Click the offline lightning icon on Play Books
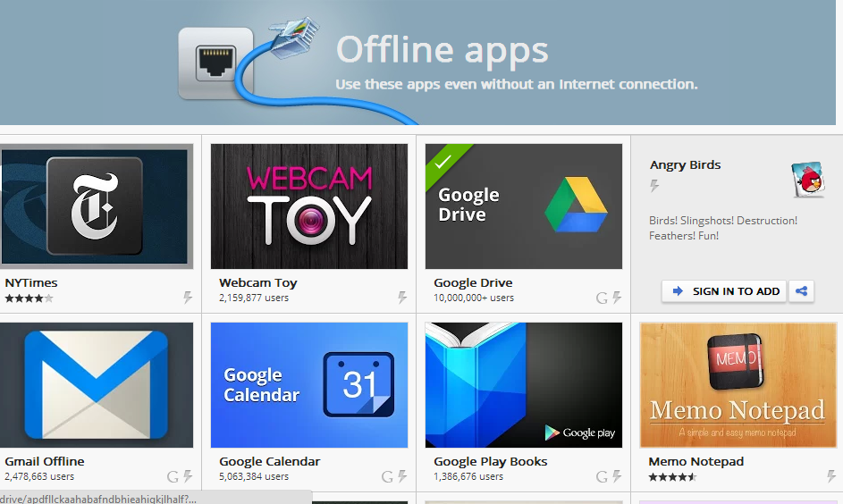 tap(616, 476)
